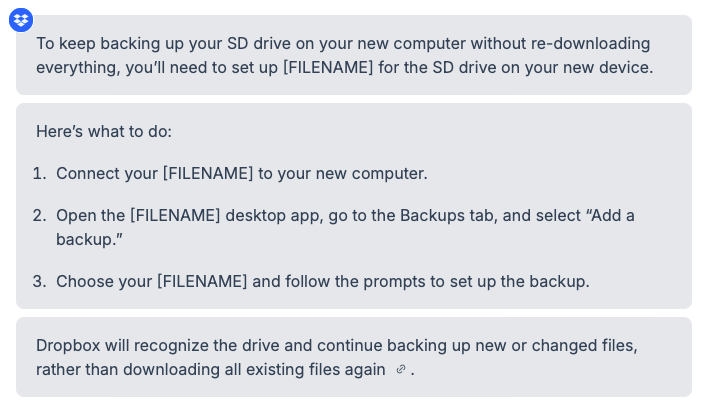Select step 1 about connecting to new computer

click(241, 173)
